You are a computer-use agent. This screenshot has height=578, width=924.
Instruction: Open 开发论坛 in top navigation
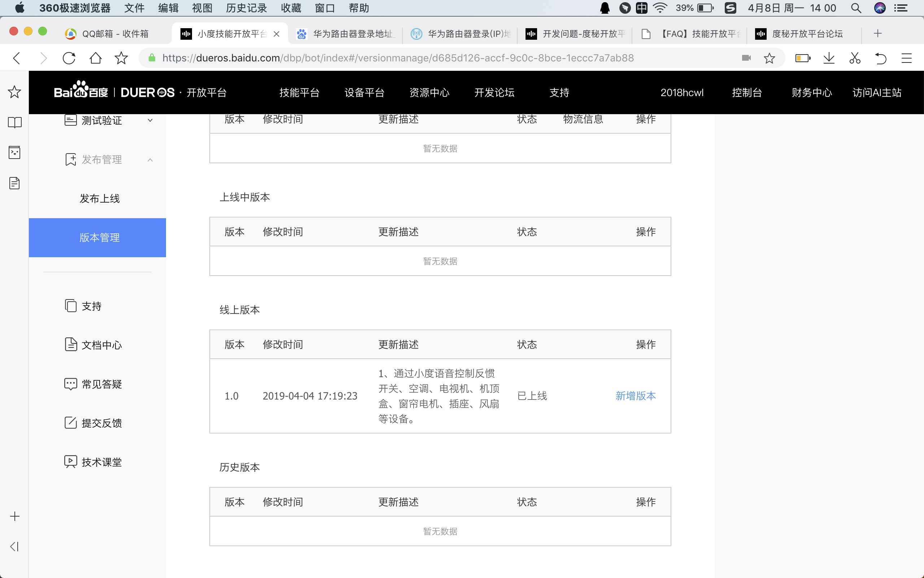(x=494, y=92)
